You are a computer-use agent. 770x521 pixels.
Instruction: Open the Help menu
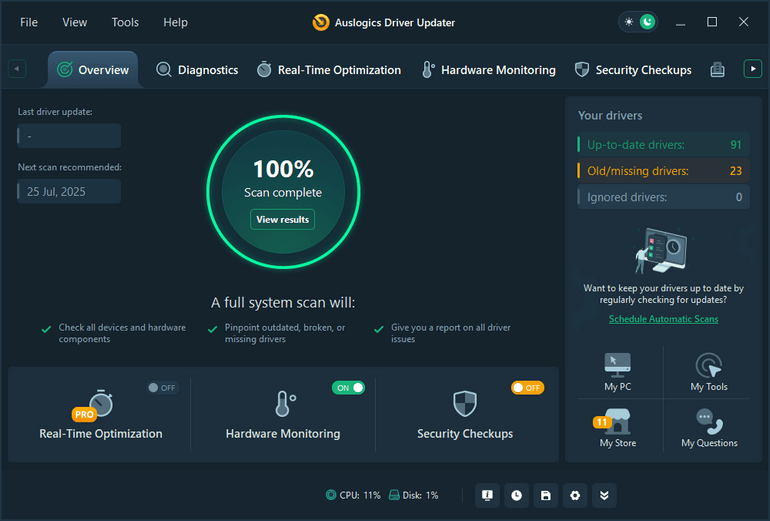pos(175,23)
